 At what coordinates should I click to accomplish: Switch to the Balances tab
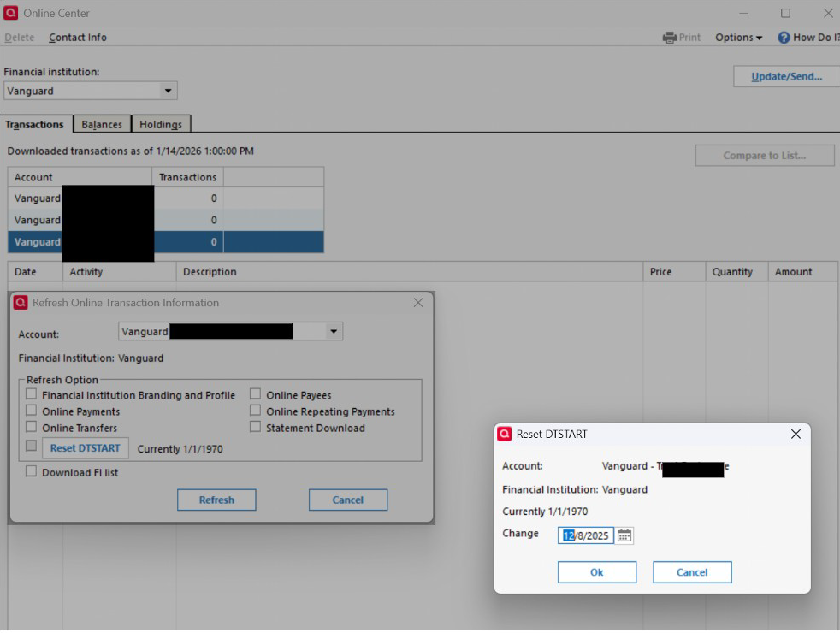click(102, 124)
